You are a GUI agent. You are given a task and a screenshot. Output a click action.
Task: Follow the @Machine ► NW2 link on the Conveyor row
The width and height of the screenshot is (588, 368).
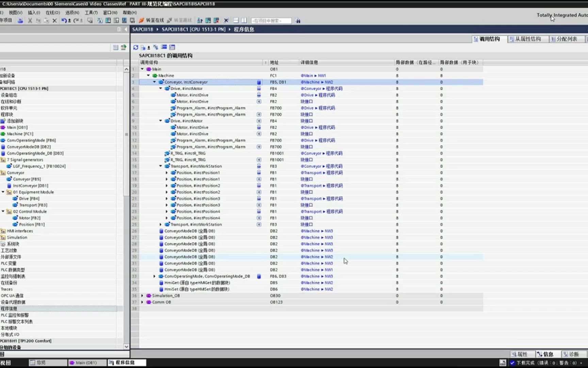pos(317,82)
